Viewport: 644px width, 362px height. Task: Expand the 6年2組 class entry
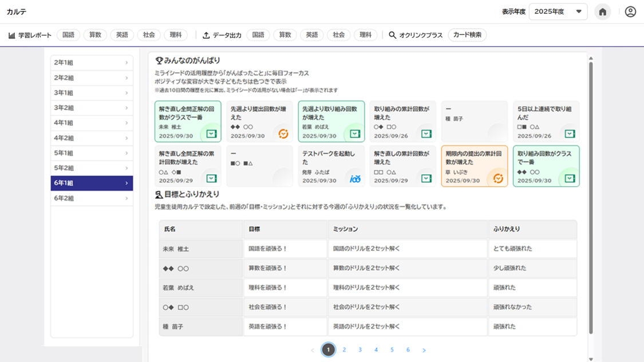click(92, 198)
